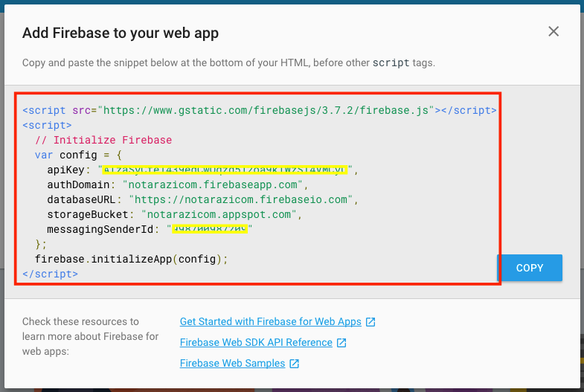
Task: Close the Add Firebase dialog
Action: pyautogui.click(x=553, y=32)
